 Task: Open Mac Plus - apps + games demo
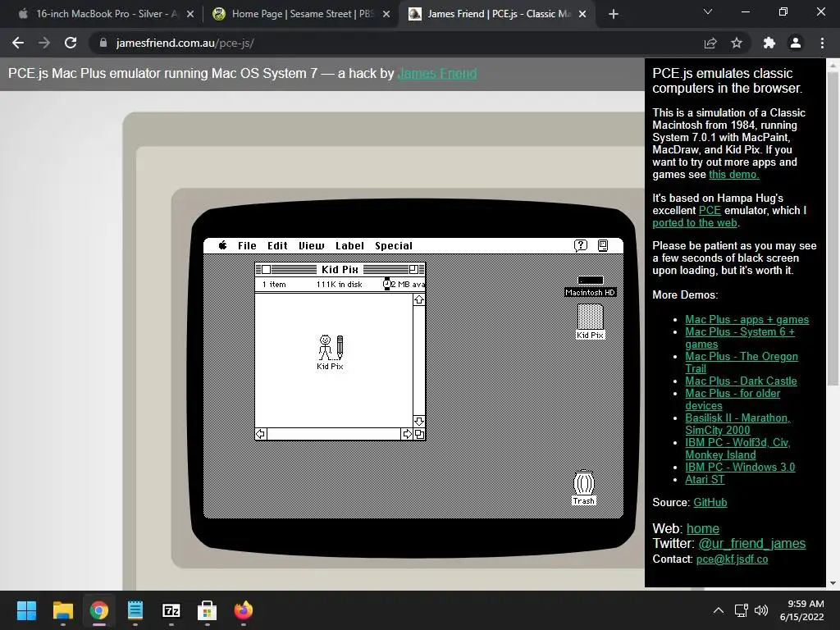(x=746, y=319)
